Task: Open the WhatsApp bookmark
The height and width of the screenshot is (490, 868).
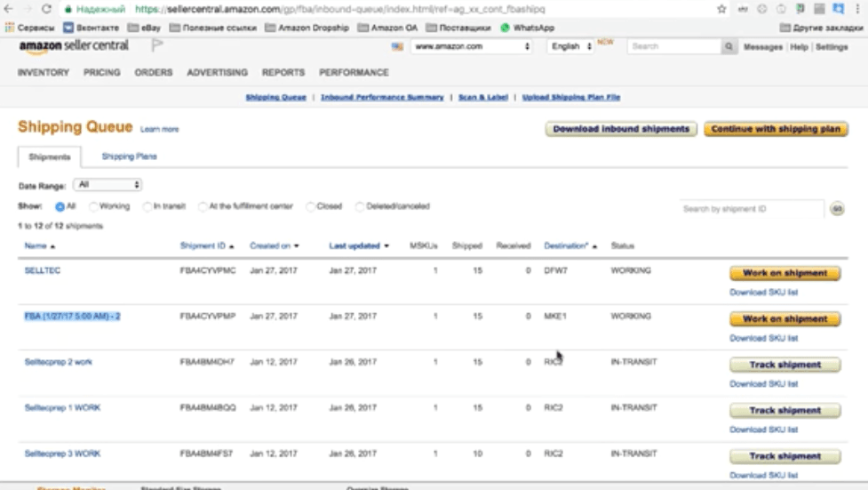Action: pyautogui.click(x=527, y=28)
